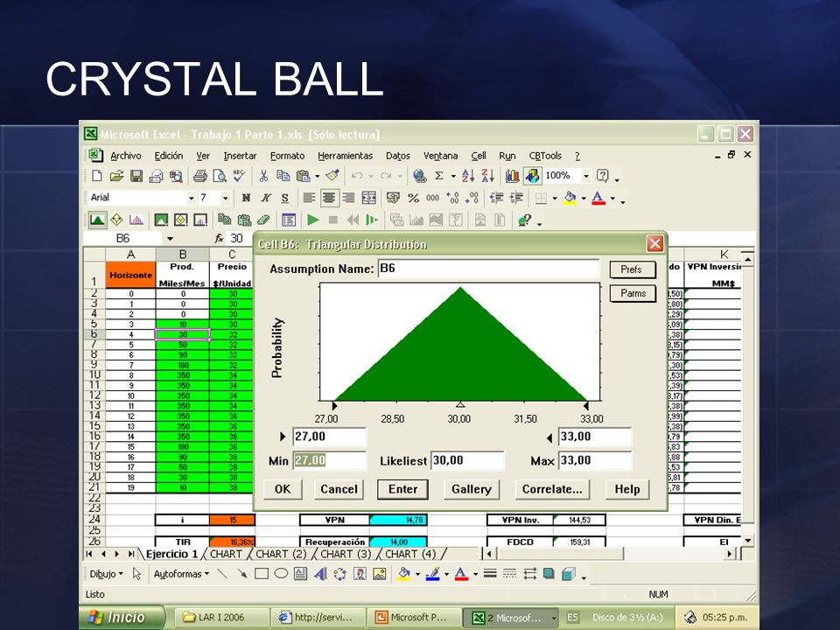Open the Name Box dropdown arrow
This screenshot has width=840, height=630.
pos(170,238)
